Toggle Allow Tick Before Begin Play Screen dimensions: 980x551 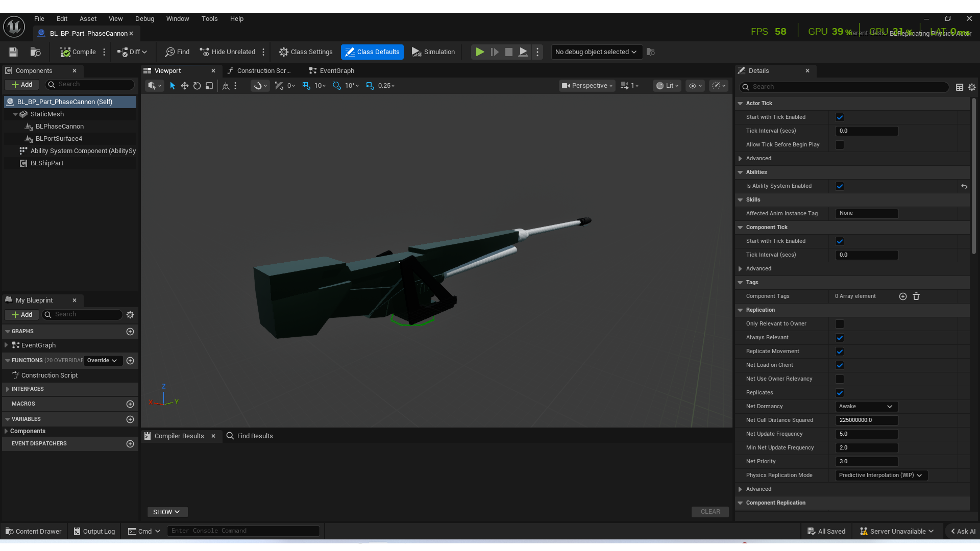pyautogui.click(x=840, y=145)
